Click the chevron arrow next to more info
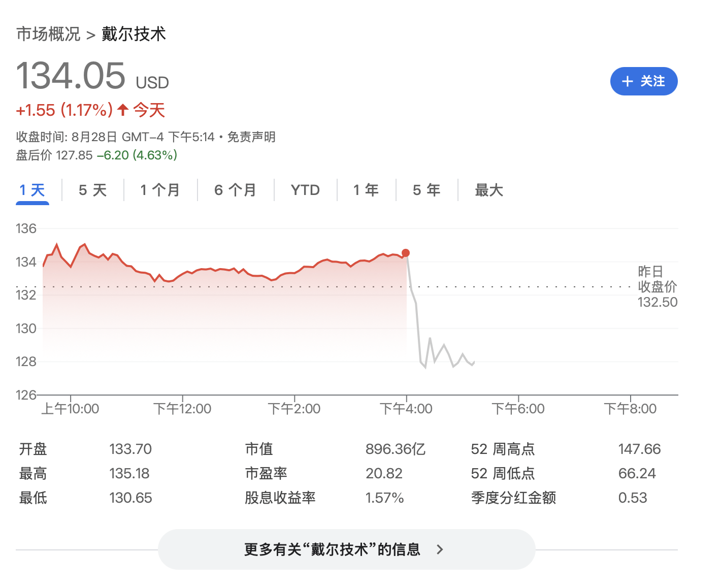This screenshot has height=588, width=721. click(440, 549)
